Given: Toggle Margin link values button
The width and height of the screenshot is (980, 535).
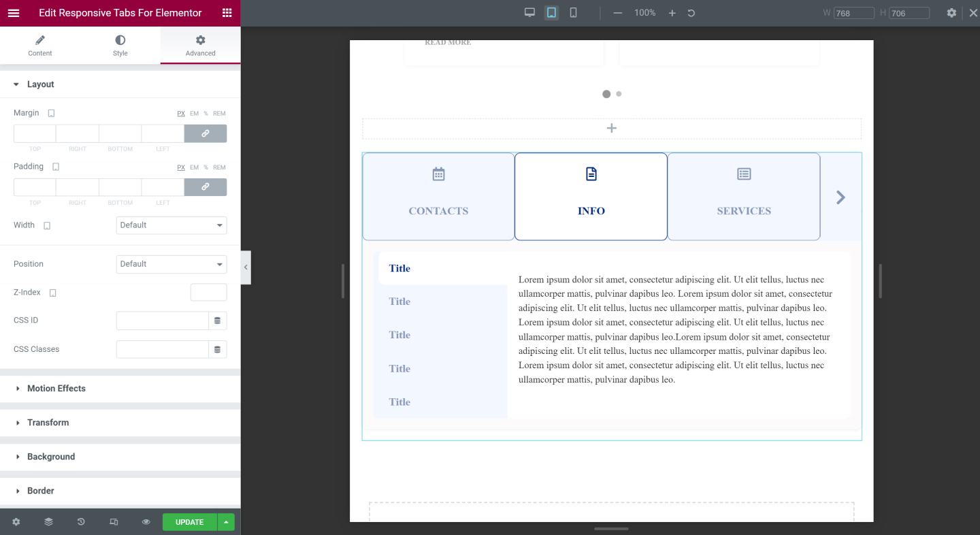Looking at the screenshot, I should click(x=206, y=133).
